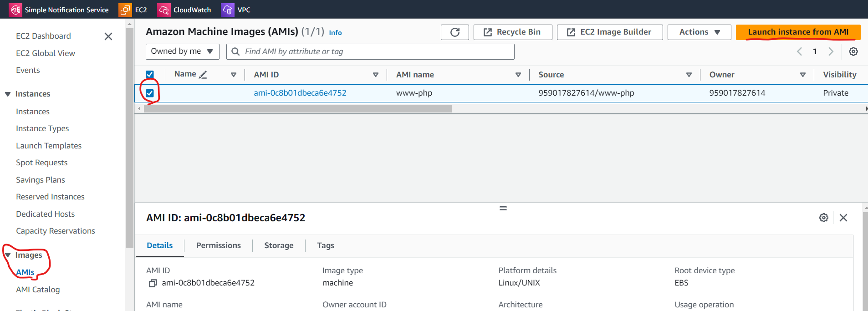
Task: Open EC2 Global View in sidebar
Action: coord(46,53)
